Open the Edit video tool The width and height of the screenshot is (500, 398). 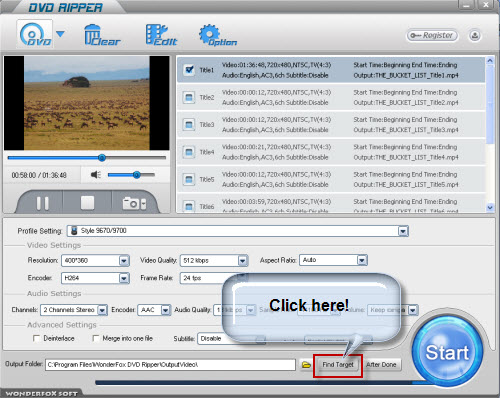point(161,35)
